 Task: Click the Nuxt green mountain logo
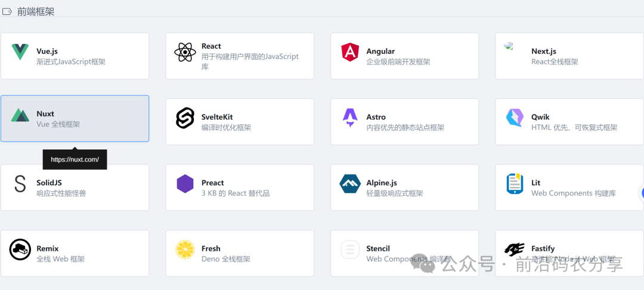[20, 116]
